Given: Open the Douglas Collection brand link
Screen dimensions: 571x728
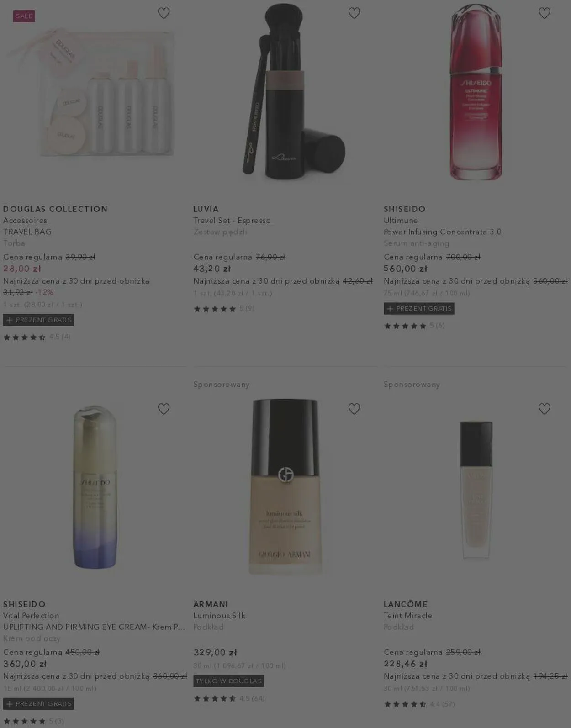Looking at the screenshot, I should (55, 209).
